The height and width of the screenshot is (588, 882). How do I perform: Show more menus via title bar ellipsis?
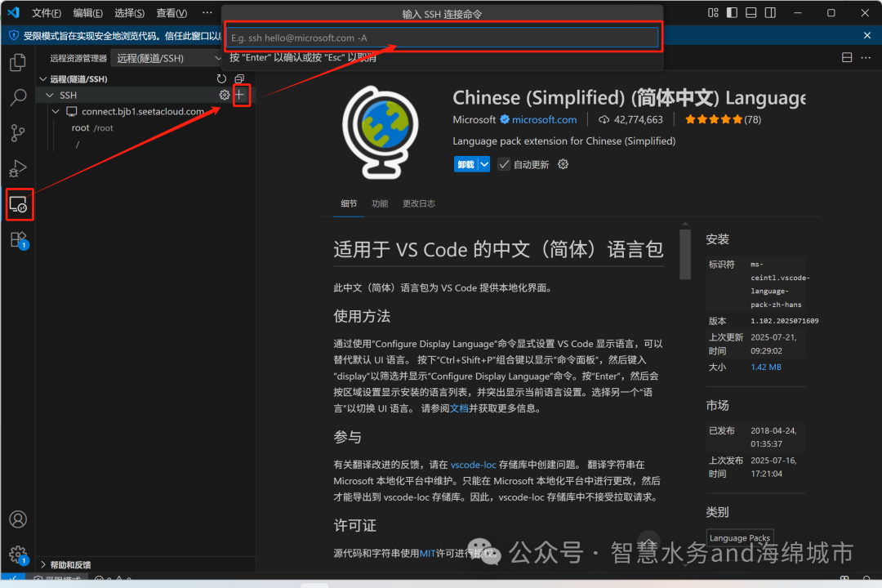point(207,12)
